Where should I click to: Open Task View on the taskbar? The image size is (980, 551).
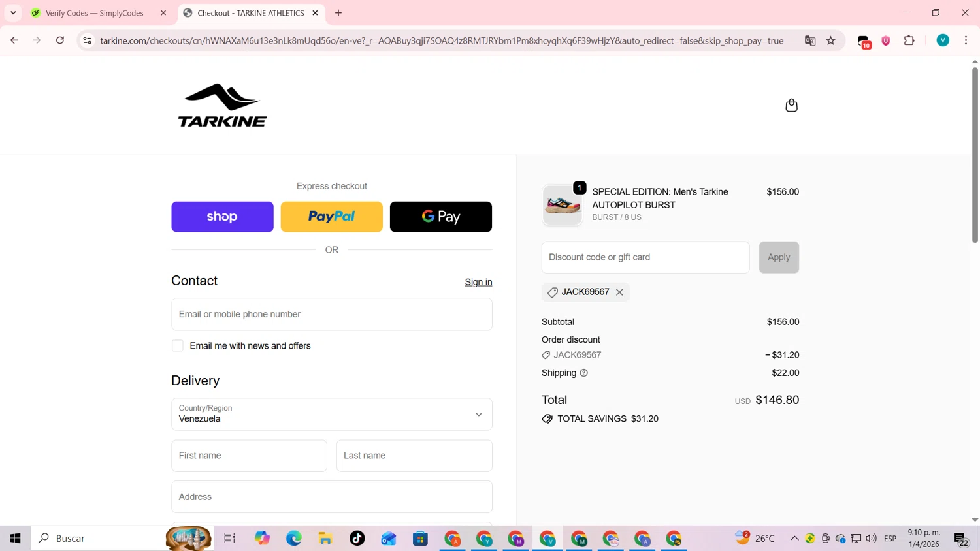(229, 539)
